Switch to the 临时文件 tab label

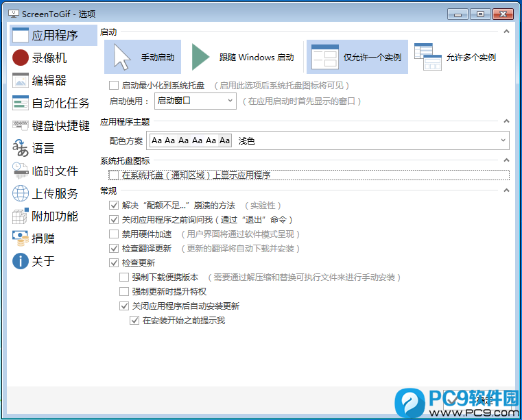tap(55, 171)
